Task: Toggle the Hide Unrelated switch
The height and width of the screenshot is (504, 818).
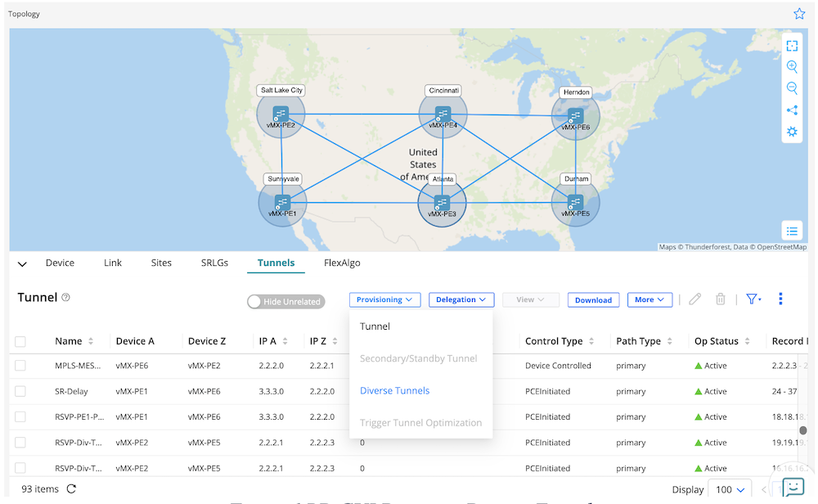Action: 285,302
